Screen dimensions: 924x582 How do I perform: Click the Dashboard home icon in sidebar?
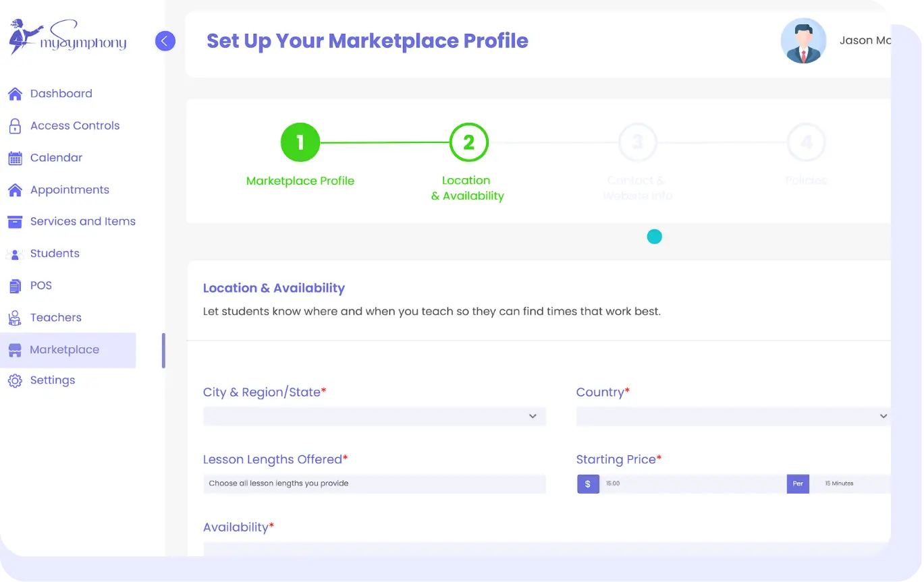[15, 94]
